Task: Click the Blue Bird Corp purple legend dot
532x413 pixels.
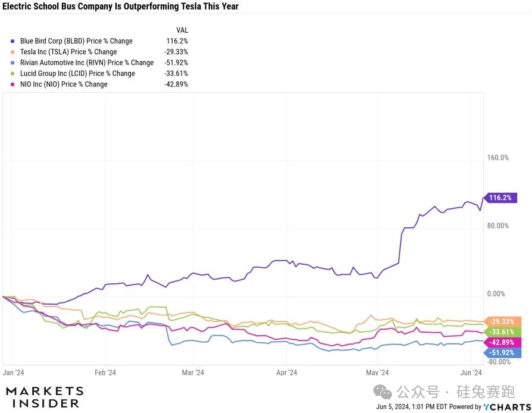Action: [13, 41]
